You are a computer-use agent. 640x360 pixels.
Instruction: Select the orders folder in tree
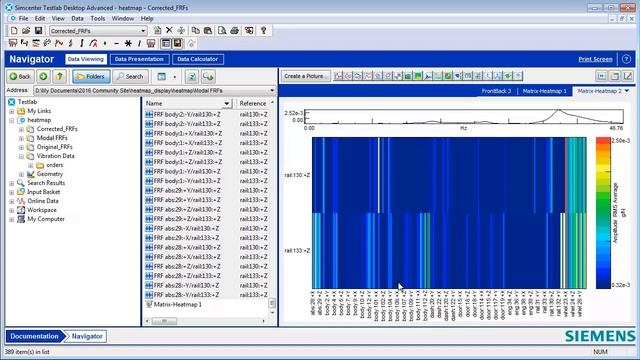point(55,165)
